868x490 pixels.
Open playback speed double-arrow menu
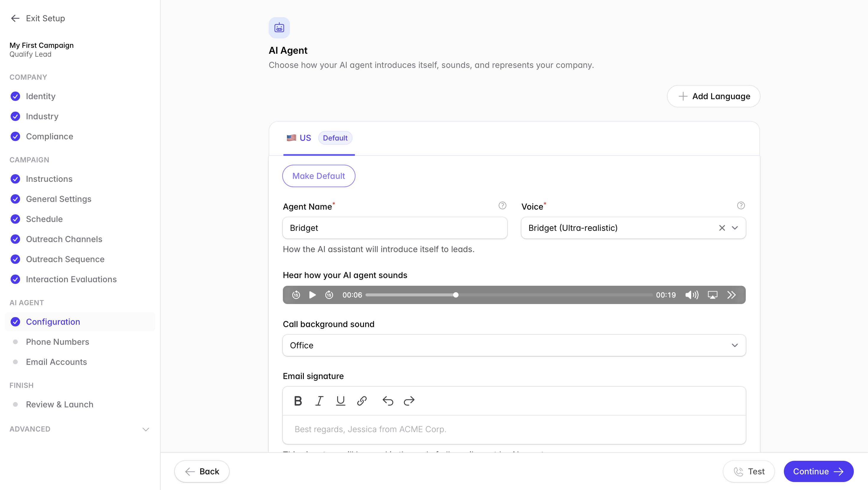731,295
